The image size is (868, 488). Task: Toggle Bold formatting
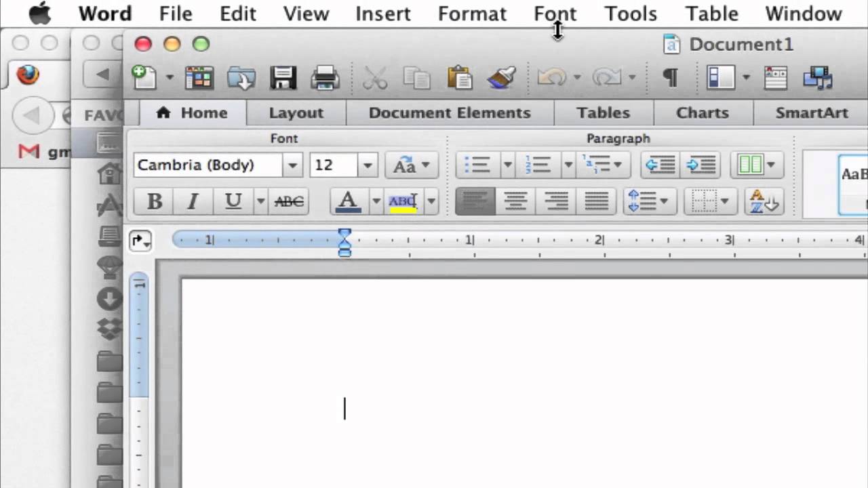tap(154, 201)
